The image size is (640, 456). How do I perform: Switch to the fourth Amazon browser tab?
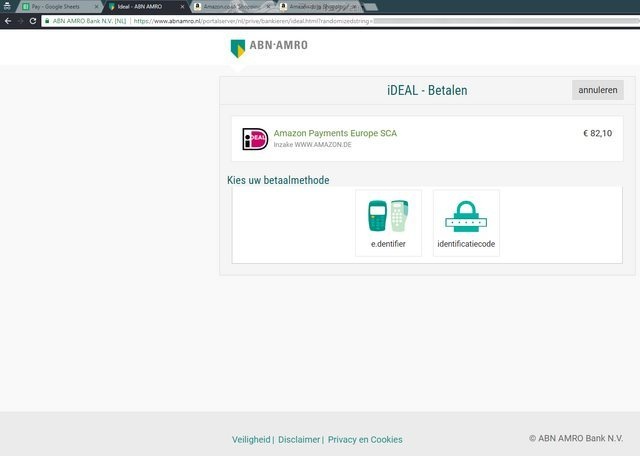318,7
